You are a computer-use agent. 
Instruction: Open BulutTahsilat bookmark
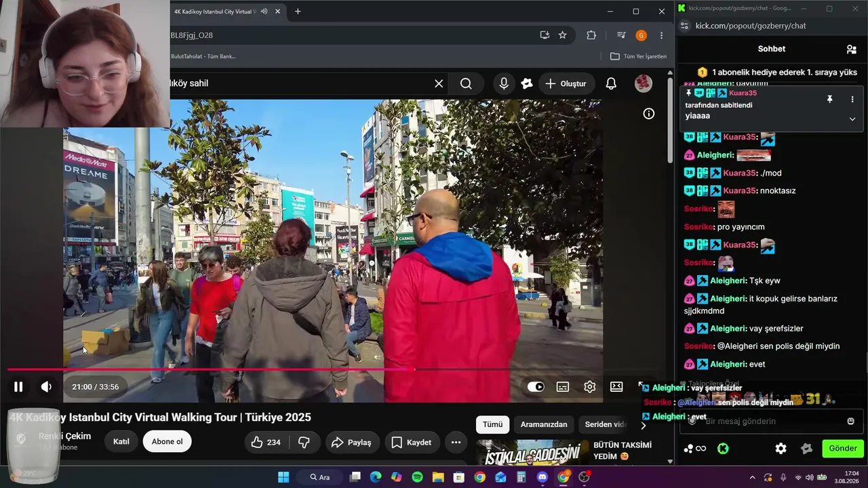tap(203, 56)
